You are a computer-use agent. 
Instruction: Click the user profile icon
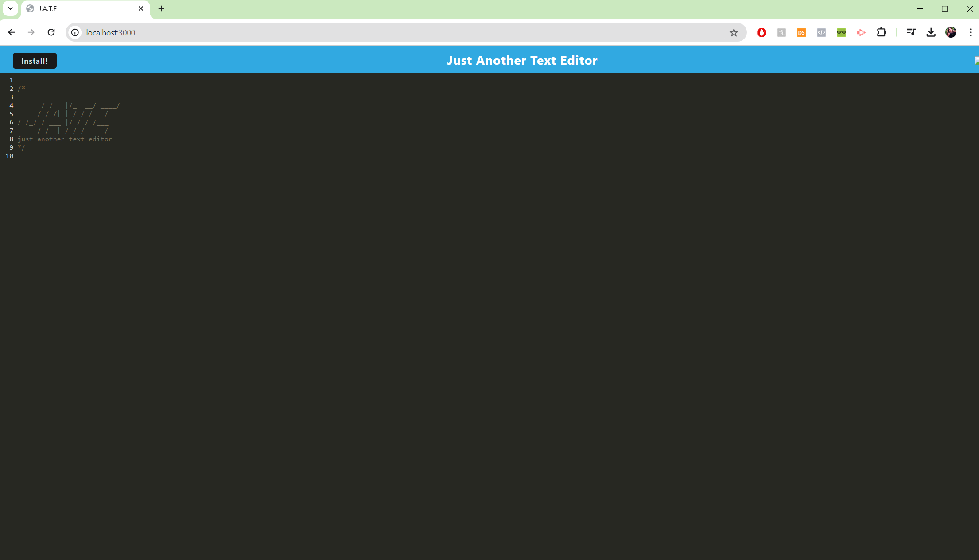tap(951, 32)
